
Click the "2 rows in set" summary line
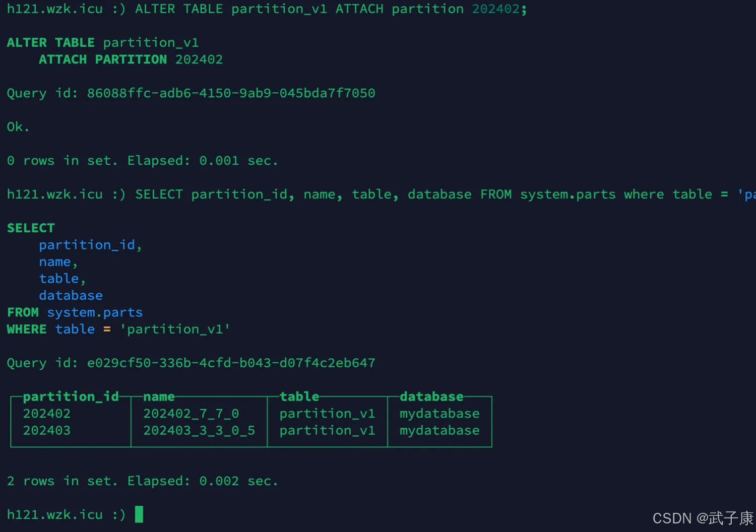[x=142, y=481]
